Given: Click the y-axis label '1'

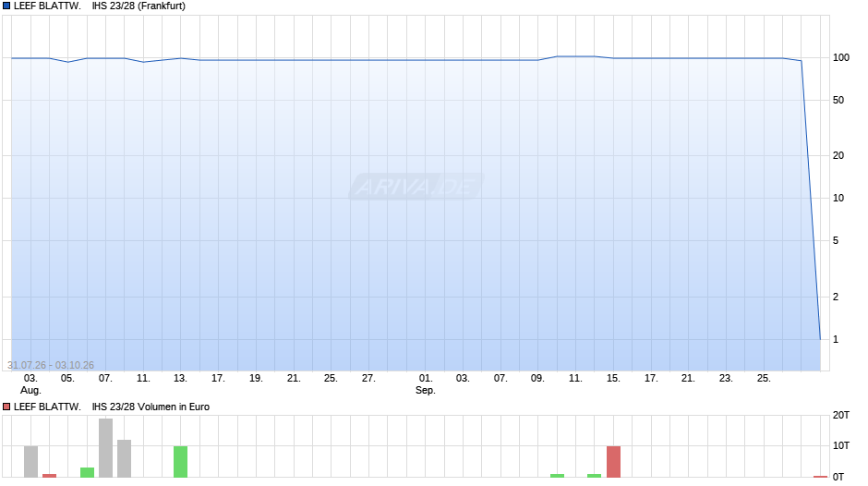Looking at the screenshot, I should (x=836, y=340).
